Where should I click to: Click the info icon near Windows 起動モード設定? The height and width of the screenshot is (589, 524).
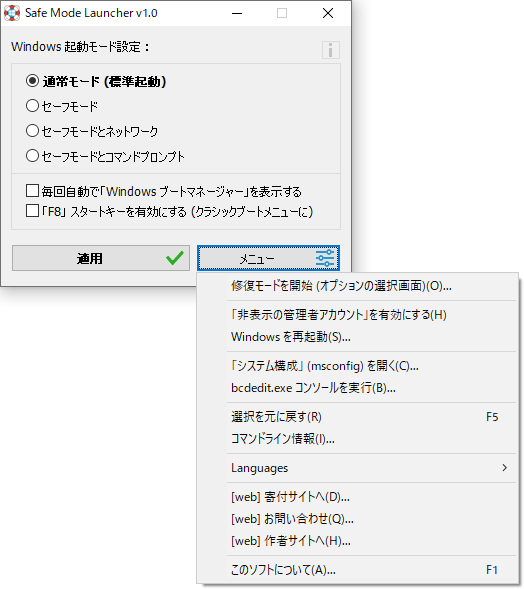tap(331, 50)
